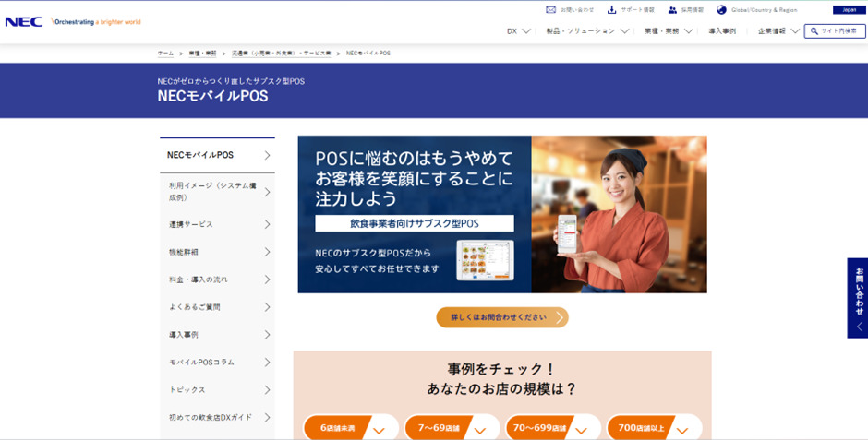The width and height of the screenshot is (868, 440).
Task: Click the download icon beside サポート情報
Action: pyautogui.click(x=611, y=10)
